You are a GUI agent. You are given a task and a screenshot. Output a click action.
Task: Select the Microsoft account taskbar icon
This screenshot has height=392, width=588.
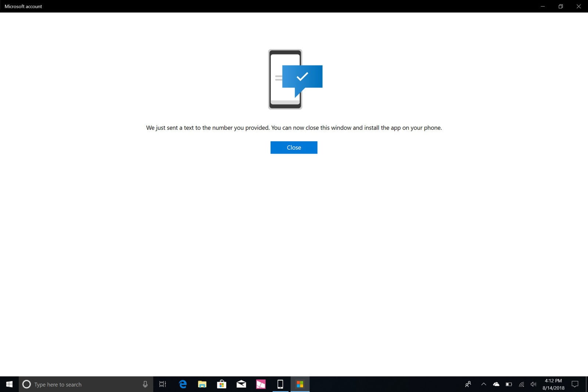click(x=300, y=384)
